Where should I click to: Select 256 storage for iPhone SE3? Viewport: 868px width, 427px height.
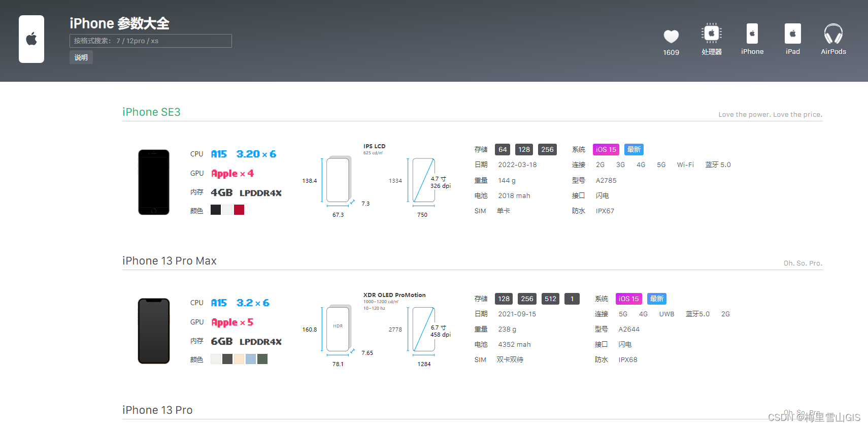547,150
